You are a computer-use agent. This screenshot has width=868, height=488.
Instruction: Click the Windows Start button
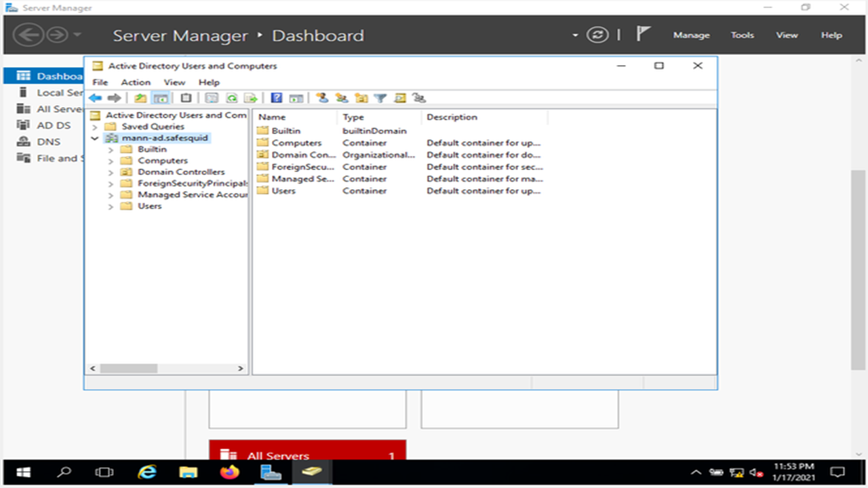point(23,472)
